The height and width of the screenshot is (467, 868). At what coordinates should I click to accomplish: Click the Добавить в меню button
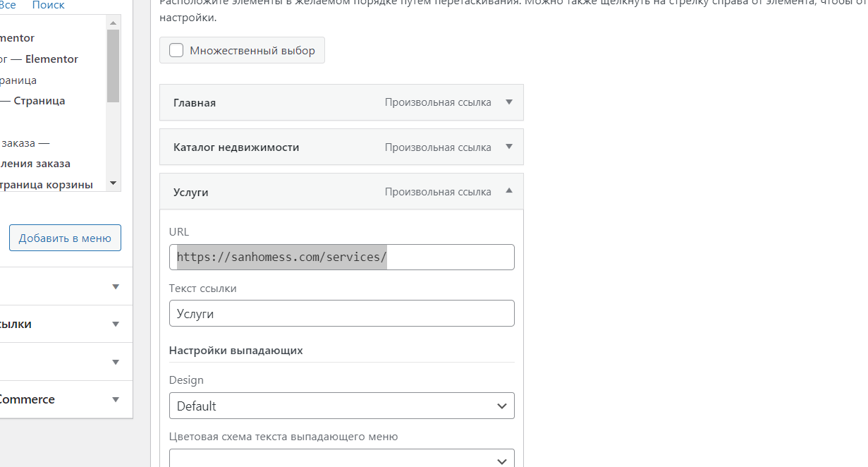65,238
